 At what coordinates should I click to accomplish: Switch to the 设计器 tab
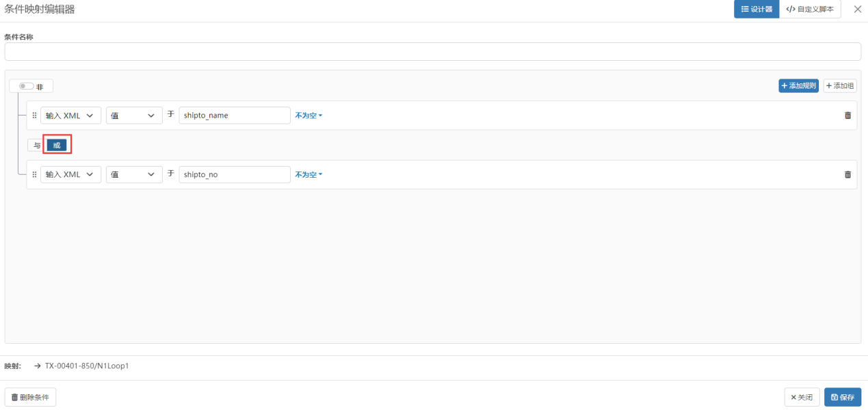coord(757,9)
